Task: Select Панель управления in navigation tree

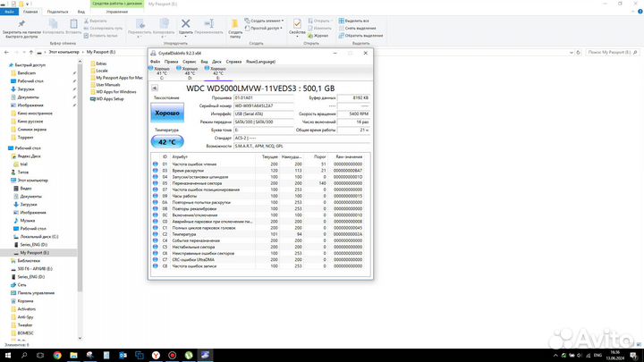Action: (36, 292)
